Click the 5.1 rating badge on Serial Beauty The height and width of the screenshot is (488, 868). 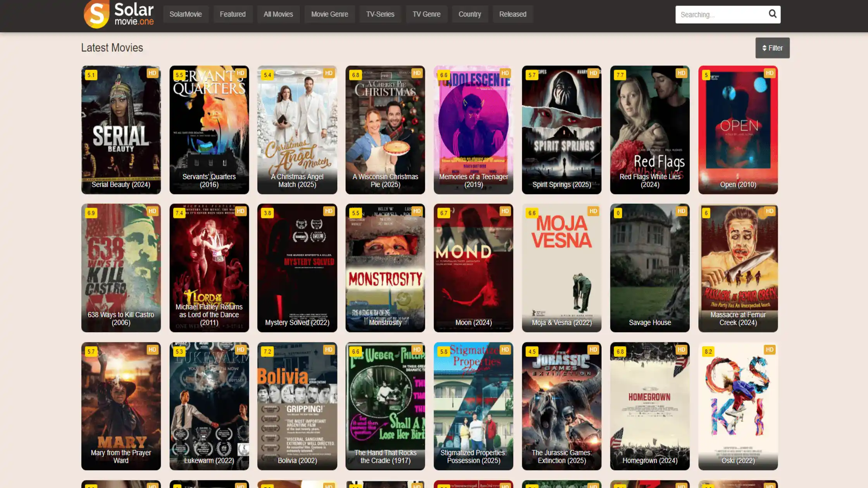click(92, 74)
